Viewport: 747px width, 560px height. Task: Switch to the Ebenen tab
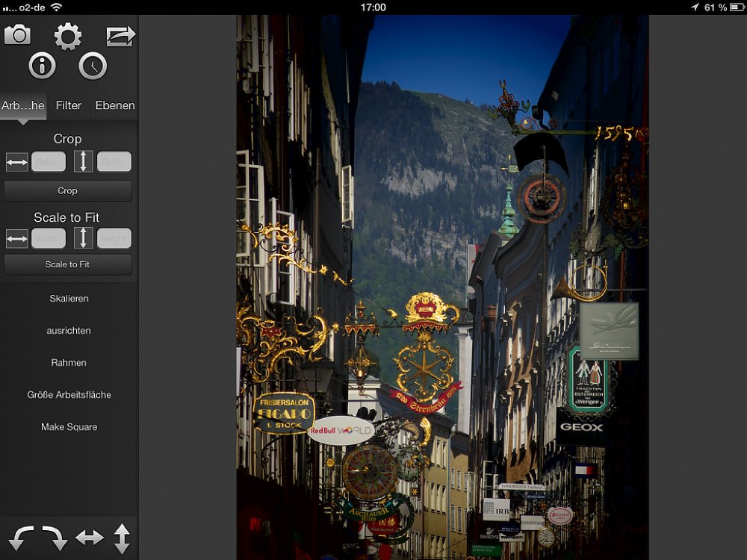point(115,105)
